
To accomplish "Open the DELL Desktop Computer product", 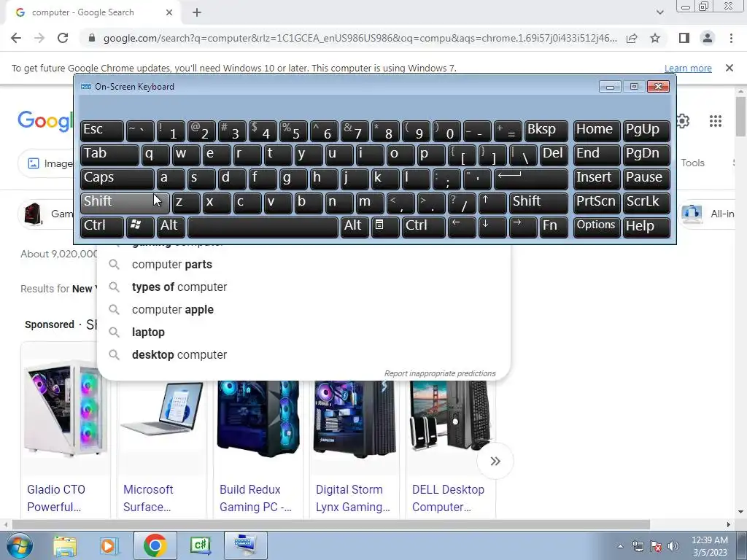I will click(448, 498).
